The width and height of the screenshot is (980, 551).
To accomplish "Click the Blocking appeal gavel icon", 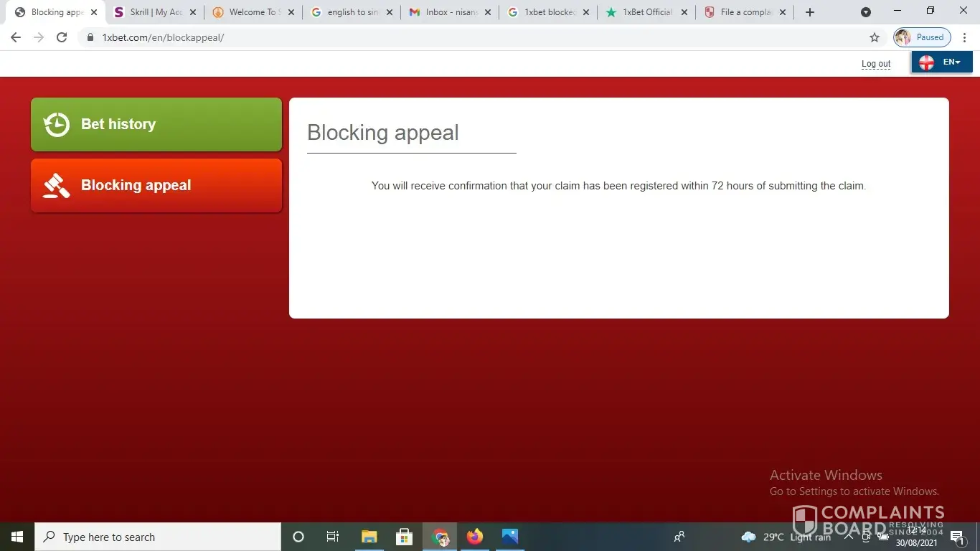I will 57,185.
